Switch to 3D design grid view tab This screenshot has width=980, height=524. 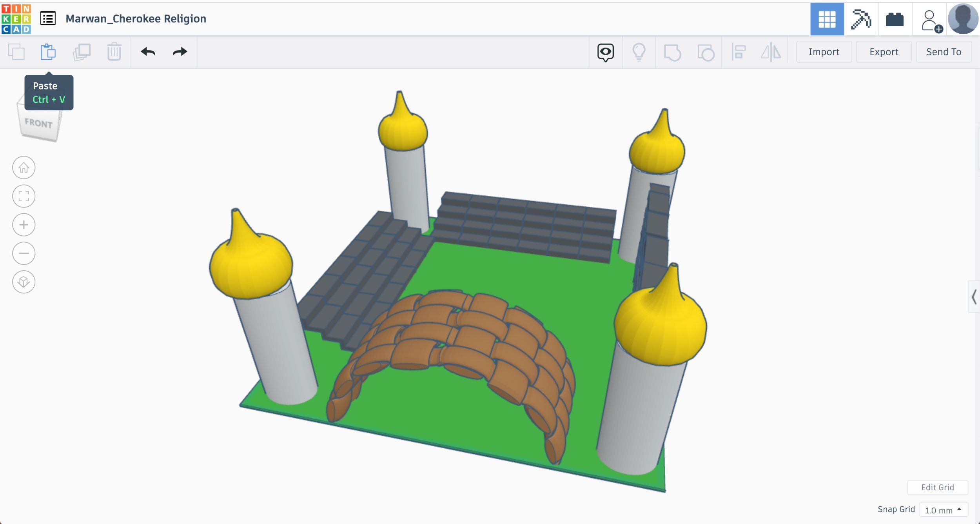tap(827, 19)
